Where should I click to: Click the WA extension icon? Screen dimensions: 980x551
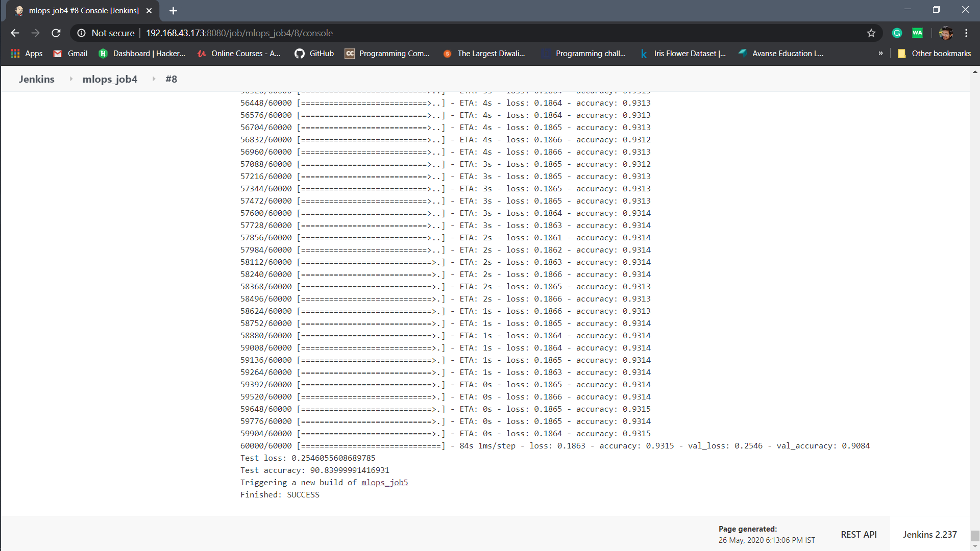tap(917, 33)
